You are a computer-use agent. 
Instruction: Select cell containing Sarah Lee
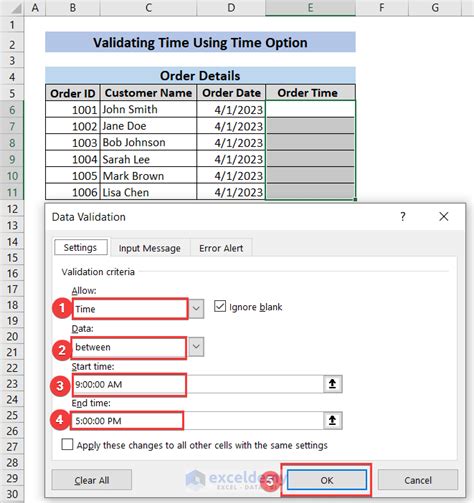point(148,159)
